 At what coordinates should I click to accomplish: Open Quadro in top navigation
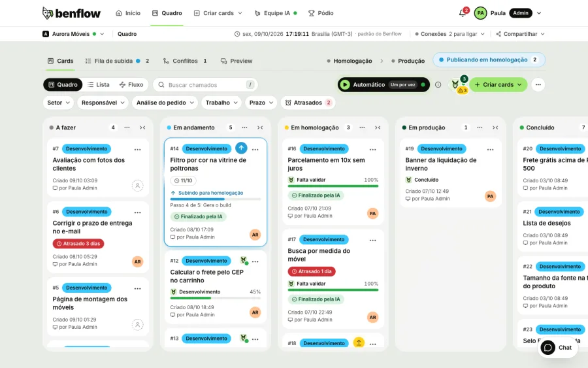[x=167, y=13]
